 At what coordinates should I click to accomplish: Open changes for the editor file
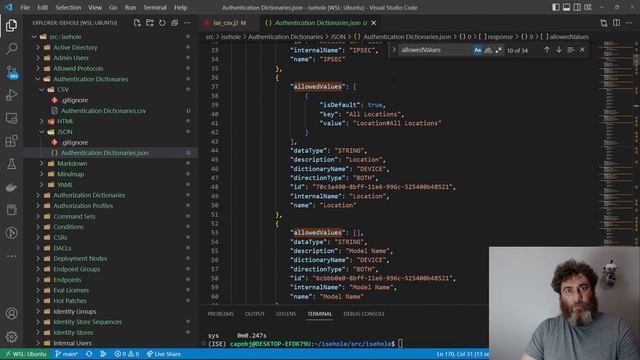[604, 23]
